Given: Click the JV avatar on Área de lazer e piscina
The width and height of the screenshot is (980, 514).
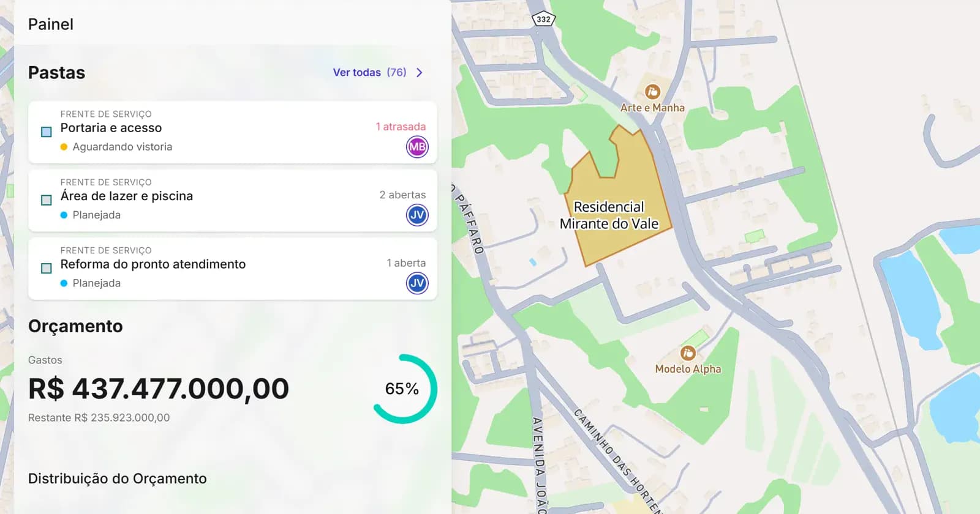Looking at the screenshot, I should 417,215.
